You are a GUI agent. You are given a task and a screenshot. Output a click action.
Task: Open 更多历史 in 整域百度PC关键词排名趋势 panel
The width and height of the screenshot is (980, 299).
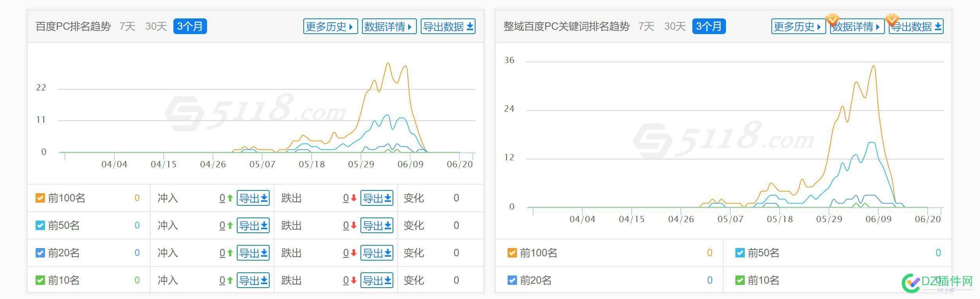(798, 27)
